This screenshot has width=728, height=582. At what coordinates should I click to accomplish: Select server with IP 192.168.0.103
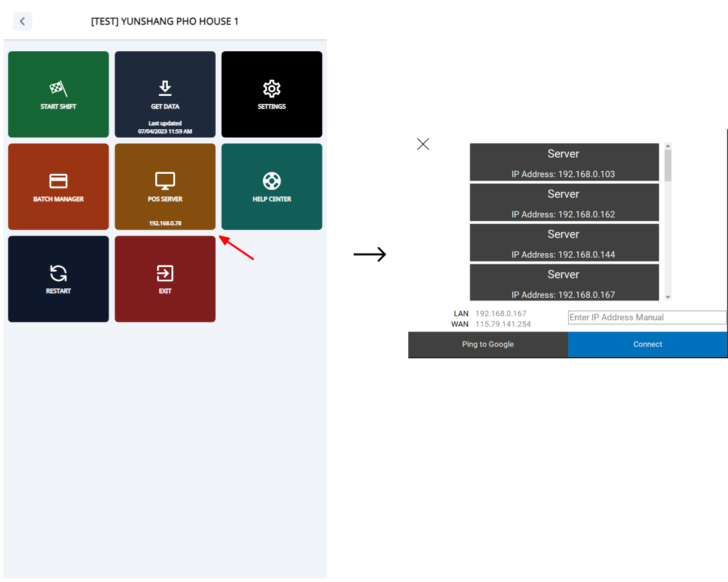[564, 162]
